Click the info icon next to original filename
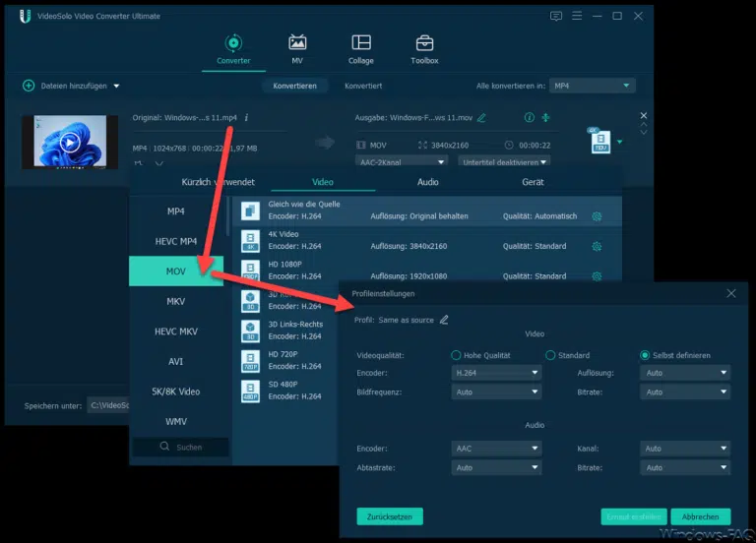Screen dimensions: 756x543 246,118
